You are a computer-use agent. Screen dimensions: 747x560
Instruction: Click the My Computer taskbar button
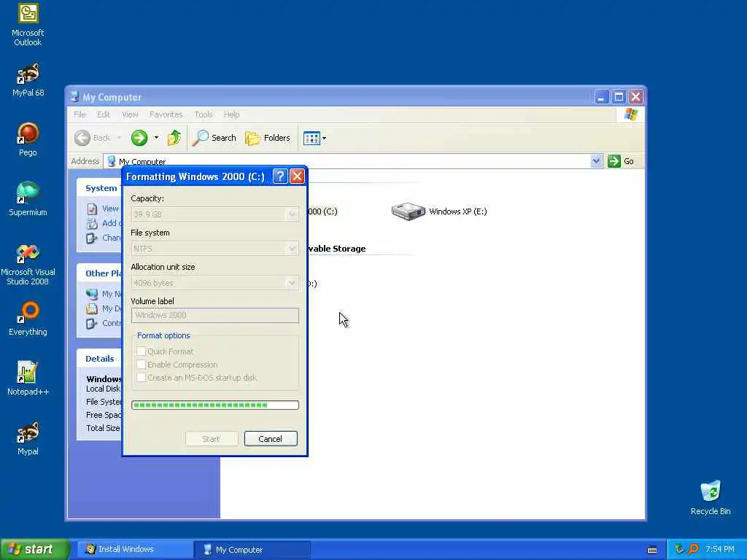(x=252, y=550)
